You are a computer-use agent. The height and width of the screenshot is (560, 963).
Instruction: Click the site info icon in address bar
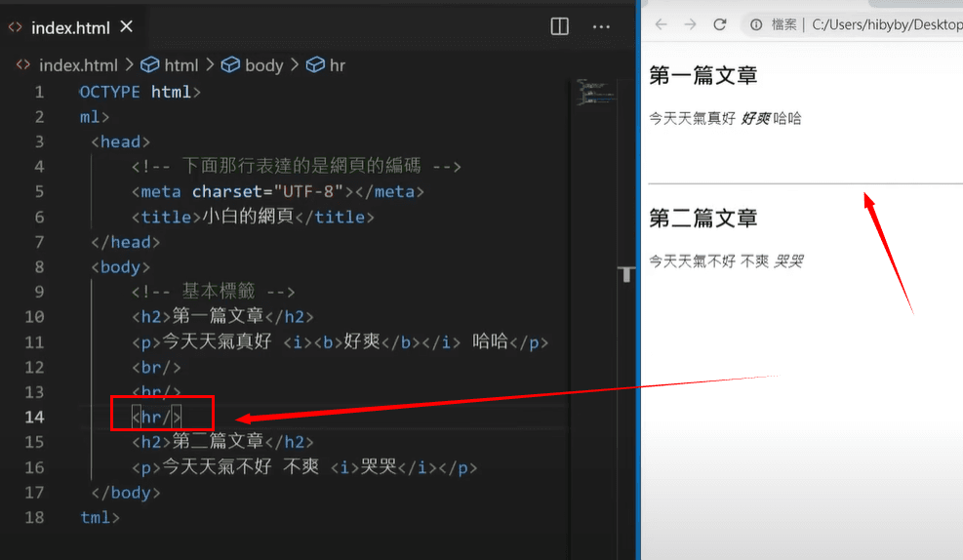click(x=755, y=24)
